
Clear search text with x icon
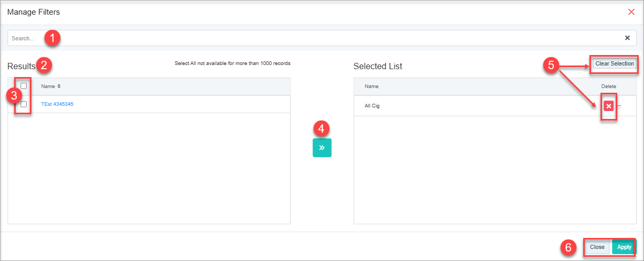[627, 38]
